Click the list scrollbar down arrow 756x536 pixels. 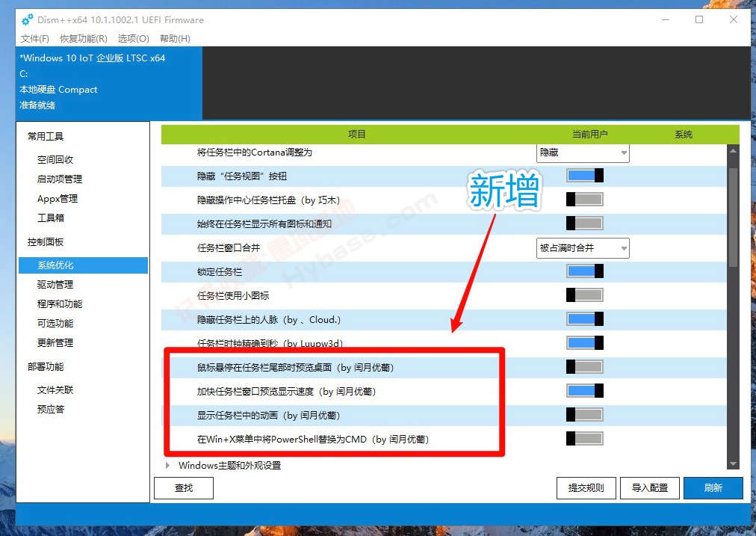tap(734, 464)
